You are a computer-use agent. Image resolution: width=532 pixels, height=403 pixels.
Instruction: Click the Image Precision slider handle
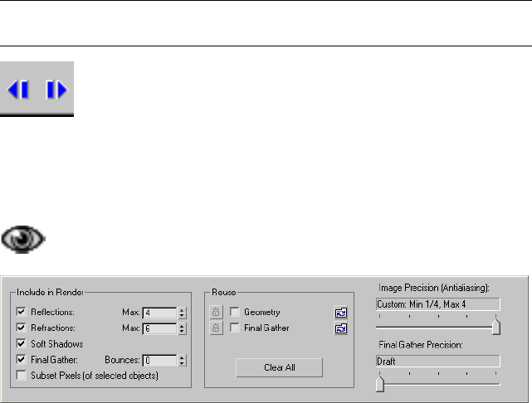pyautogui.click(x=496, y=327)
